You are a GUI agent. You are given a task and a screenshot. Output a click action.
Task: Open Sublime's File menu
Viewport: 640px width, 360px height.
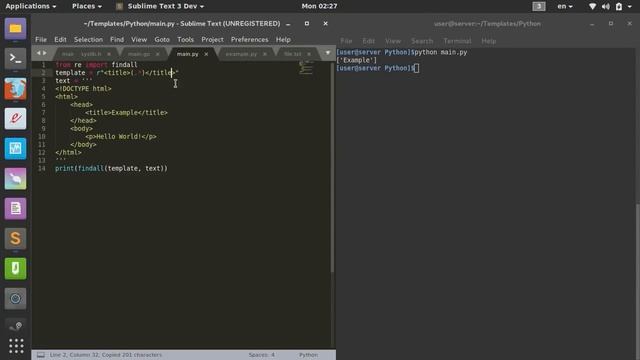click(41, 40)
